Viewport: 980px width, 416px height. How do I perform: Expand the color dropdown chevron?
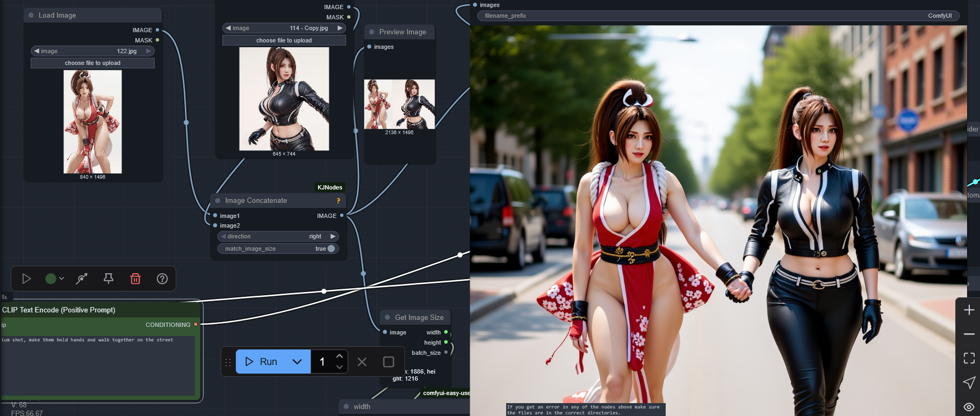[x=62, y=279]
